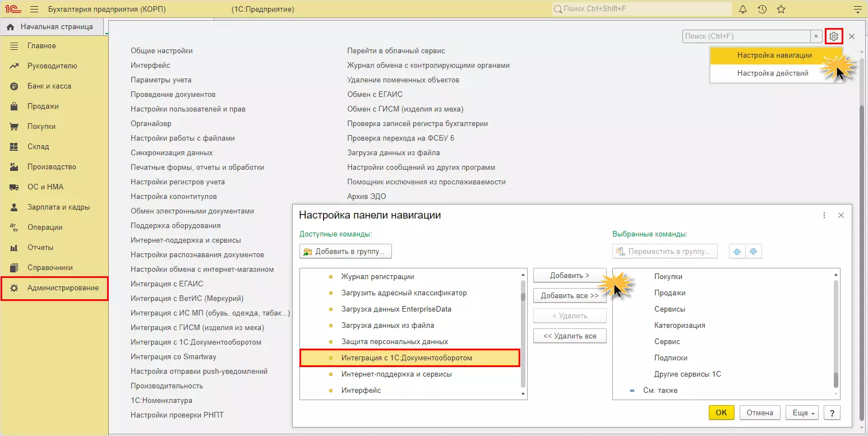The width and height of the screenshot is (868, 436).
Task: Open the Перейти в облачный сервис link
Action: [x=396, y=51]
